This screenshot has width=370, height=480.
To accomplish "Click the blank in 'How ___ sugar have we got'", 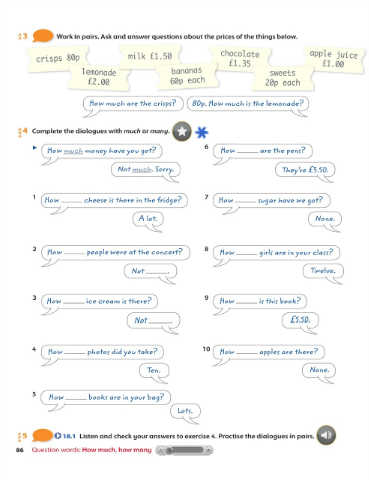I will pos(246,201).
